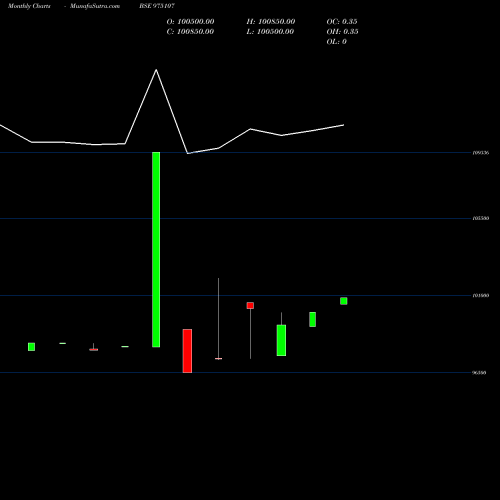Click the "Monthly Charts" title text

(29, 6)
